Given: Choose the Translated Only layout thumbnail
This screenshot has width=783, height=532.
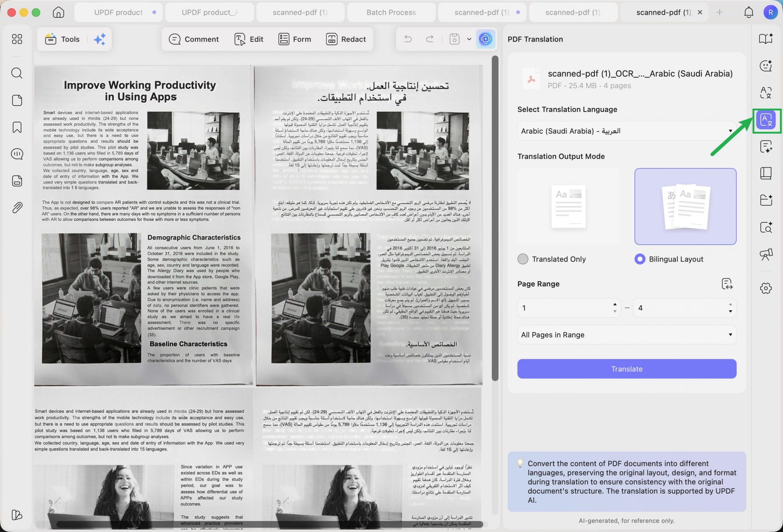Looking at the screenshot, I should tap(568, 206).
